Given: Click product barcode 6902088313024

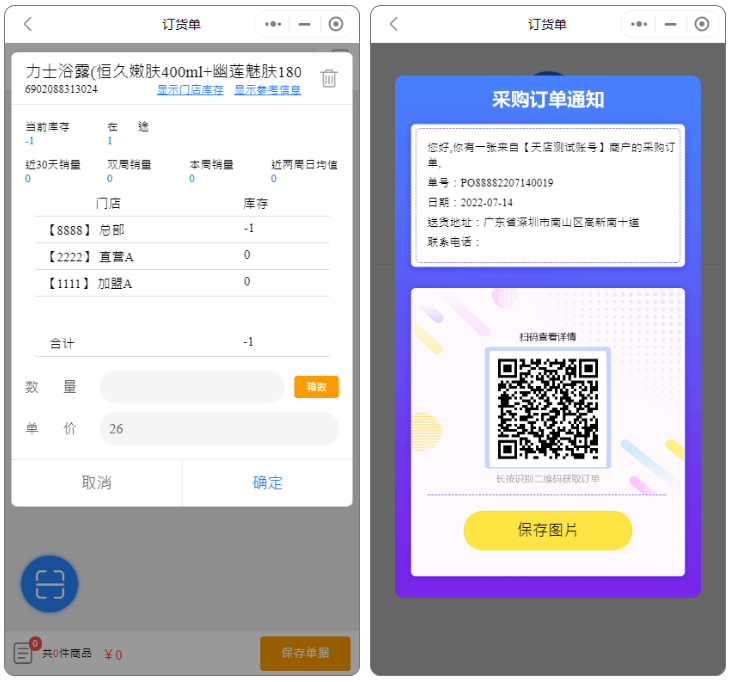Looking at the screenshot, I should coord(61,89).
